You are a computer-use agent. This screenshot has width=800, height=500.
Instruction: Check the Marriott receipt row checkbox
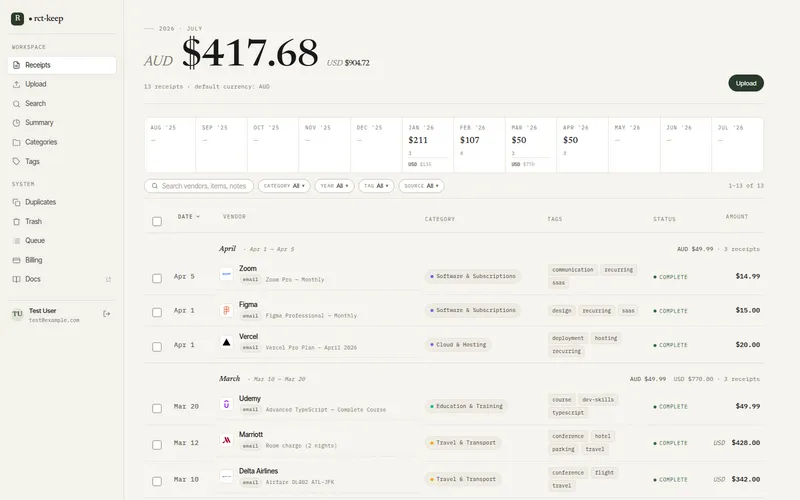(x=157, y=445)
